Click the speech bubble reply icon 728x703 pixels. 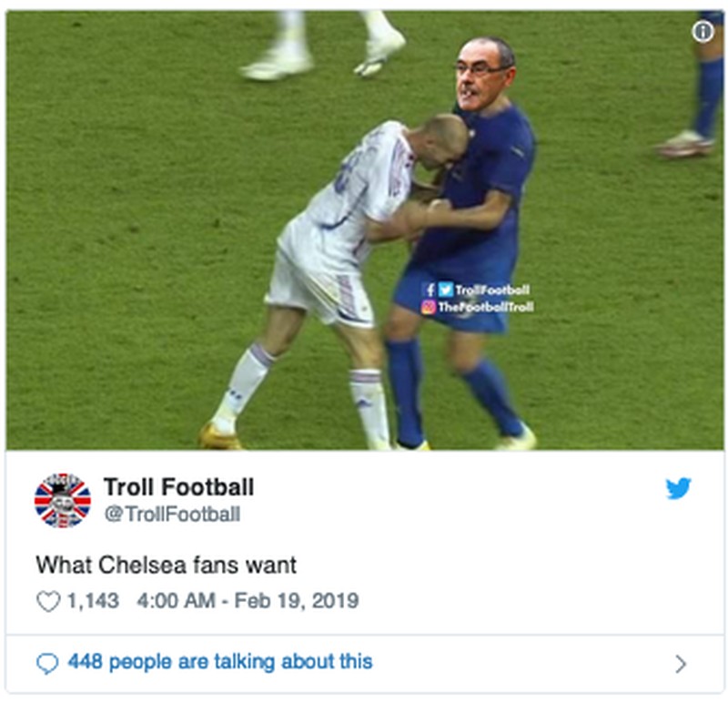click(x=47, y=663)
